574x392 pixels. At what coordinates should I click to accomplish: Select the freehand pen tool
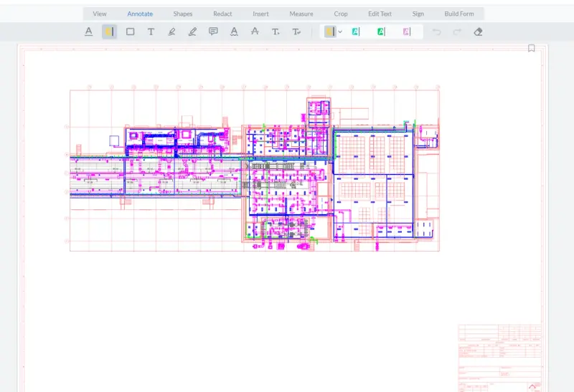pos(192,32)
